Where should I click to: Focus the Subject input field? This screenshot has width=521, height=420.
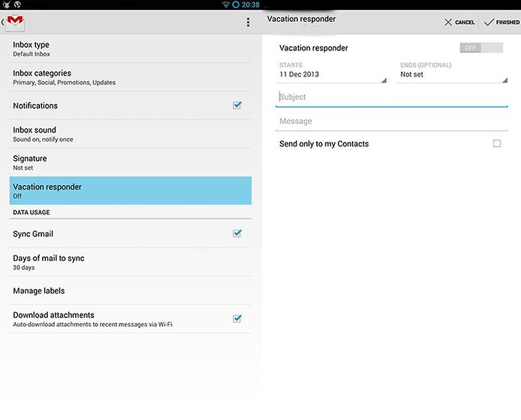[392, 97]
